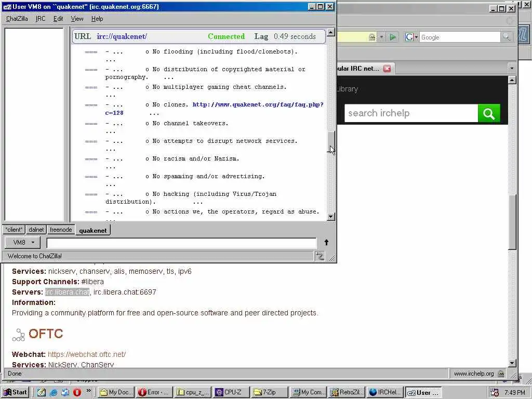Open the browser's tab list dropdown
532x399 pixels.
512,68
